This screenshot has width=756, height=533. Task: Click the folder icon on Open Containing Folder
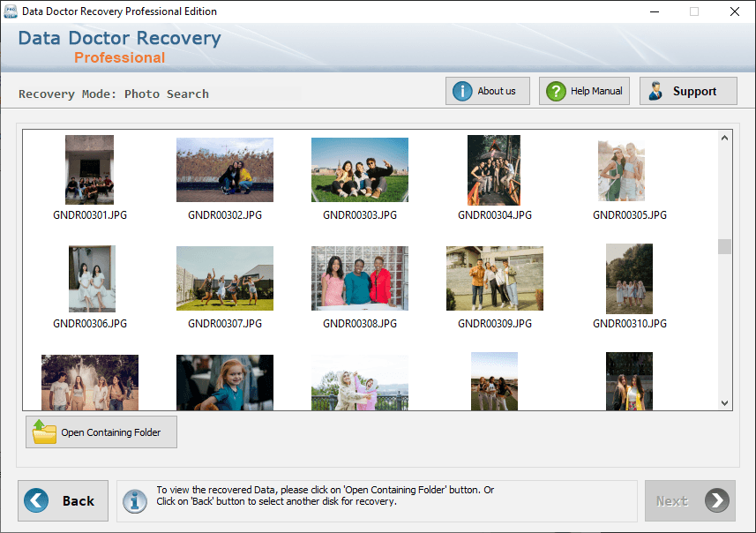pos(44,432)
